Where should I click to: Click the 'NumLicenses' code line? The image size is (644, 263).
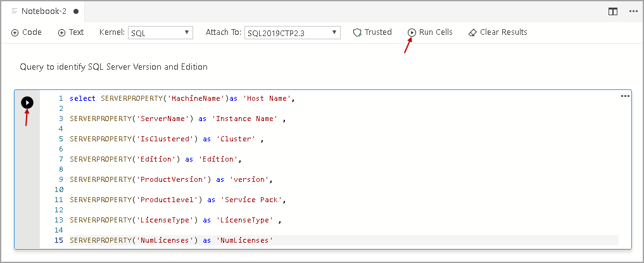point(171,240)
